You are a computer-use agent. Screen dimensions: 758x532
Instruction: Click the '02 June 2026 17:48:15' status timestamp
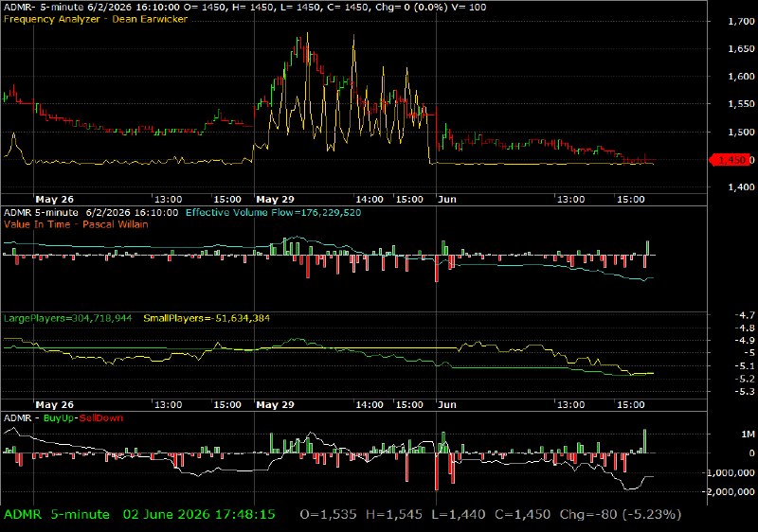pyautogui.click(x=199, y=515)
